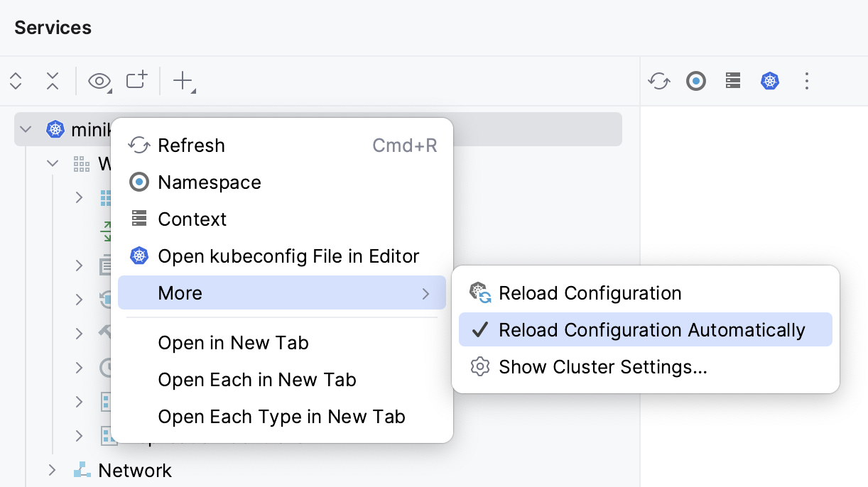Click arrow chevron on More item
868x487 pixels.
(x=426, y=293)
